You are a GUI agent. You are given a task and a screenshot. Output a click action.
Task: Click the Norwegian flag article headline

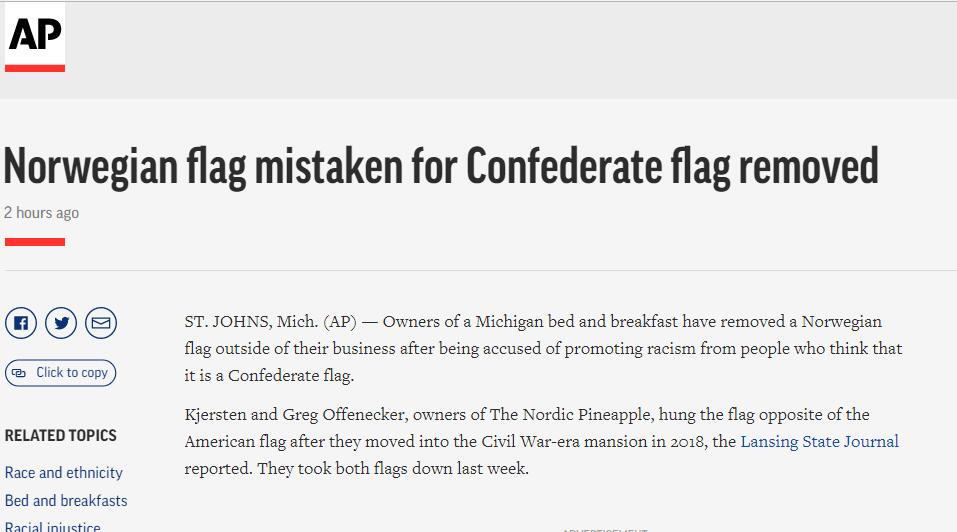tap(441, 166)
